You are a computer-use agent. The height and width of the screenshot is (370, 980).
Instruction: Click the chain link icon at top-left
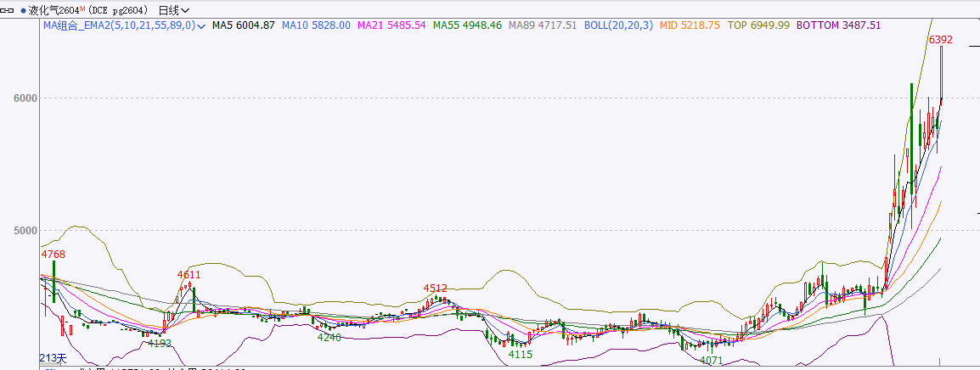coord(9,10)
